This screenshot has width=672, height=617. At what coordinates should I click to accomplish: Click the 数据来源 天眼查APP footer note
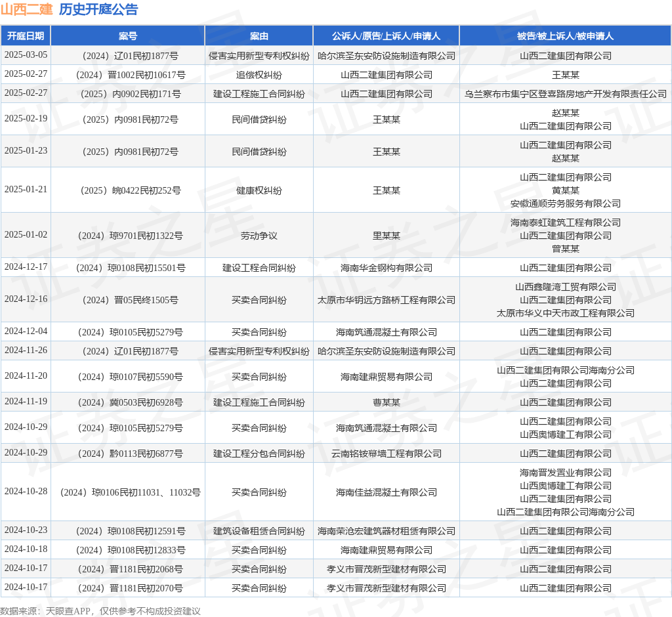[100, 611]
